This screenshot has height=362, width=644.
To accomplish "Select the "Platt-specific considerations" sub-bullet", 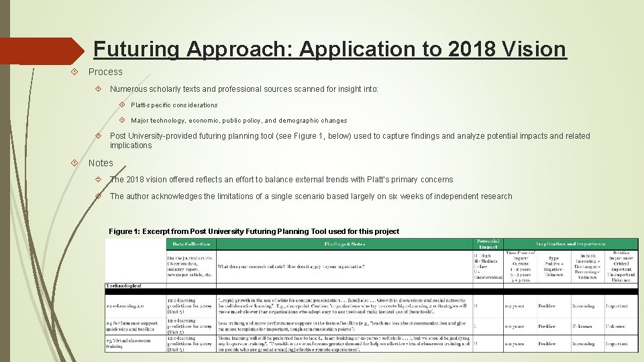I will coord(174,105).
